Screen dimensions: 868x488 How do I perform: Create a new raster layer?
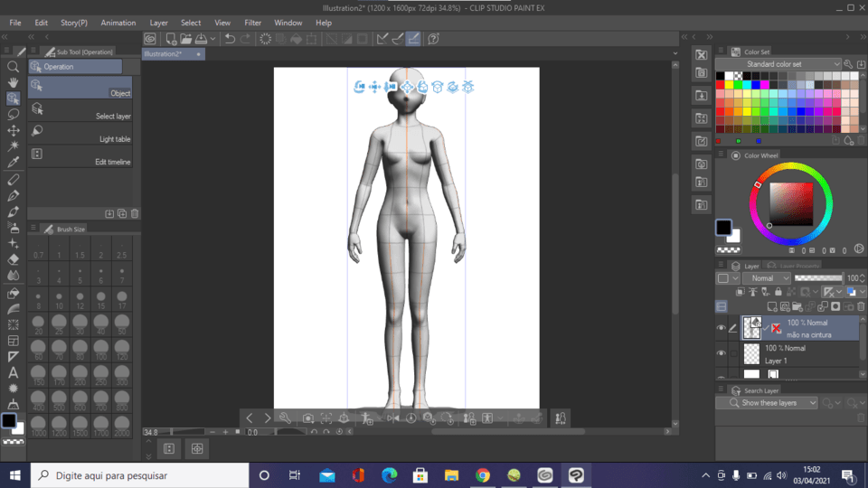[771, 306]
